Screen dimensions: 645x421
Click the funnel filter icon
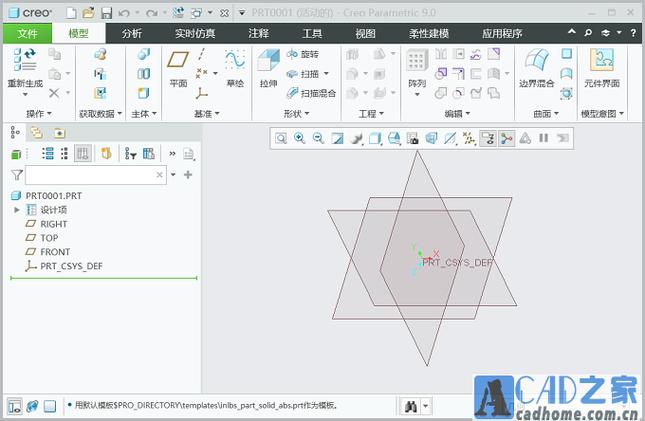pyautogui.click(x=16, y=175)
